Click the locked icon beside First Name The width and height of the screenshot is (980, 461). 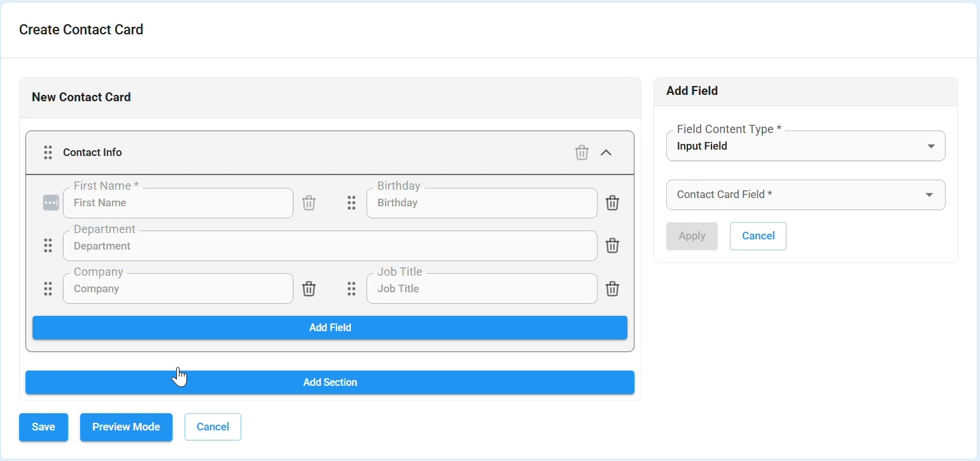coord(51,202)
